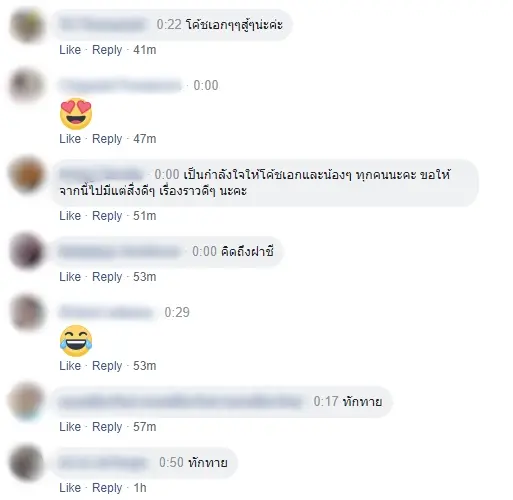This screenshot has height=500, width=513.
Task: Like the comment posted 1h ago
Action: 70,488
